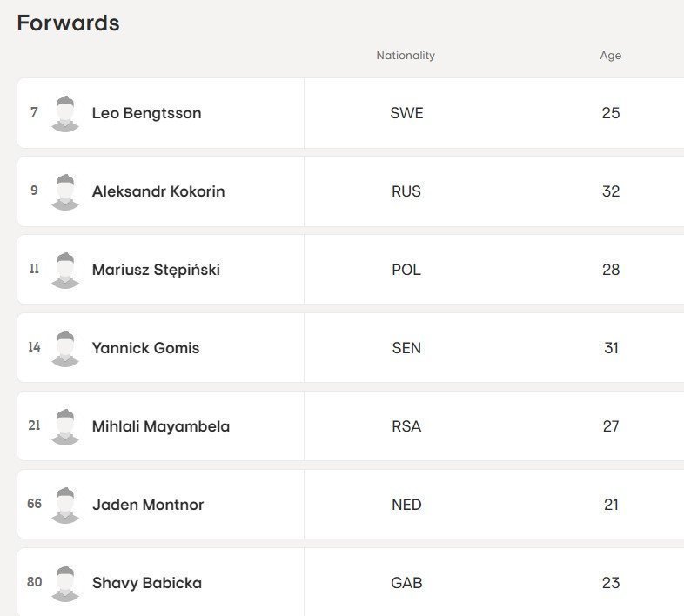Open Leo Bengtsson's player profile
The height and width of the screenshot is (616, 684).
tap(146, 113)
